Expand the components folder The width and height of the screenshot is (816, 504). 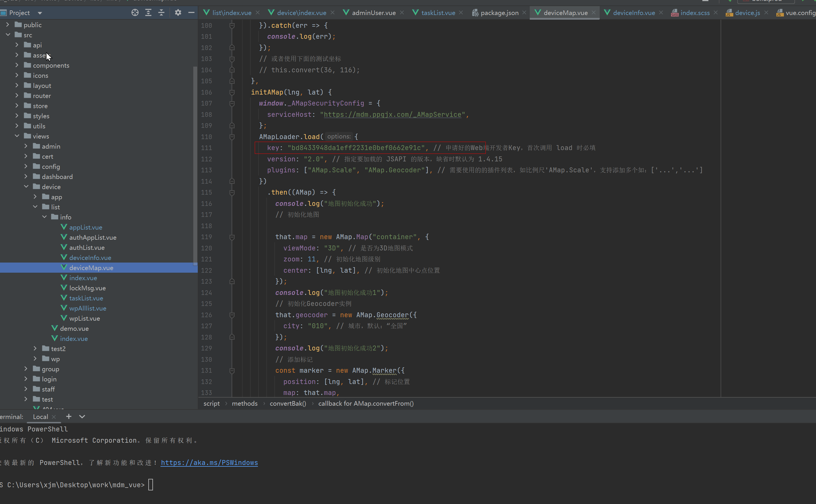(x=17, y=65)
